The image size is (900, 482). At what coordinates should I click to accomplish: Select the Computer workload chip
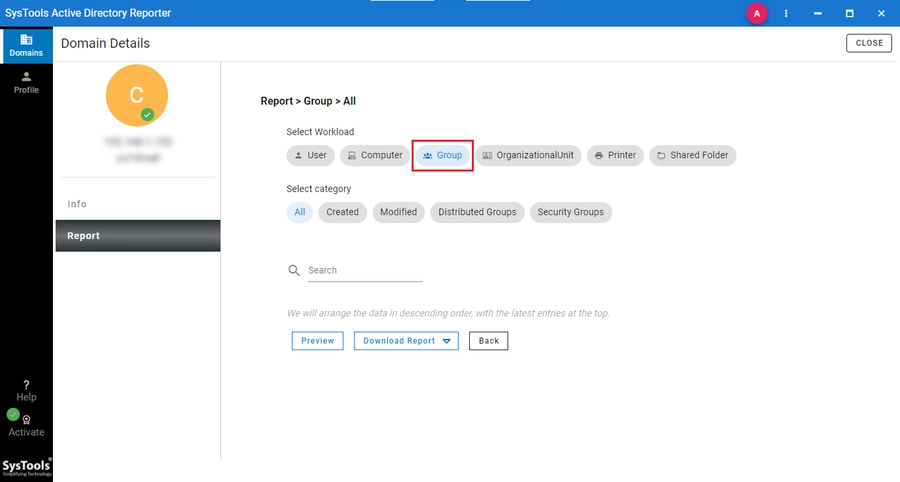375,156
